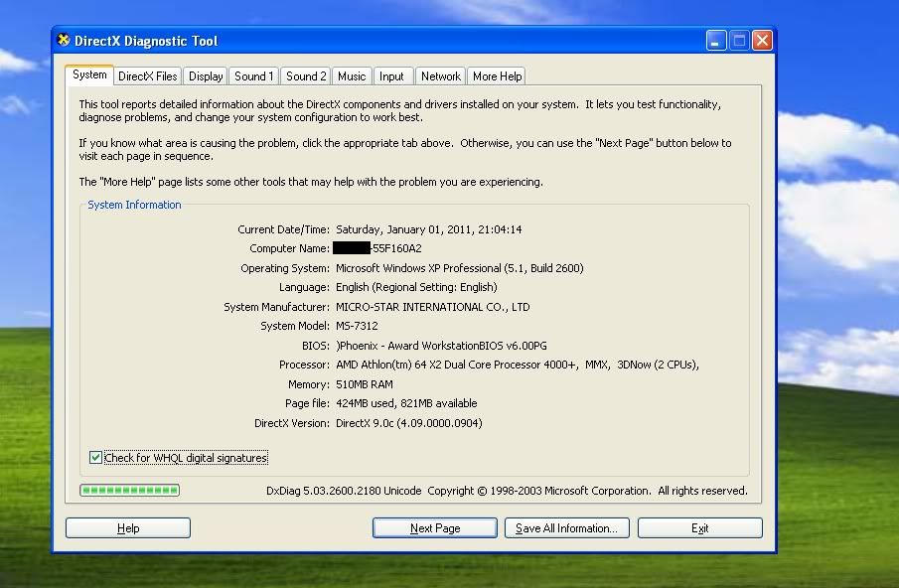
Task: Click the DirectX icon in the title bar
Action: [x=64, y=40]
